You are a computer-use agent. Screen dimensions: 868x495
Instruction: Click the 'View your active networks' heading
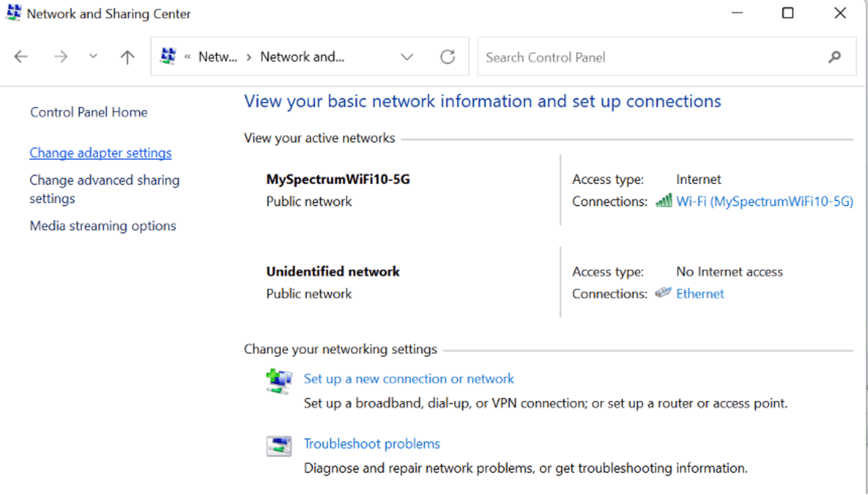pyautogui.click(x=319, y=138)
